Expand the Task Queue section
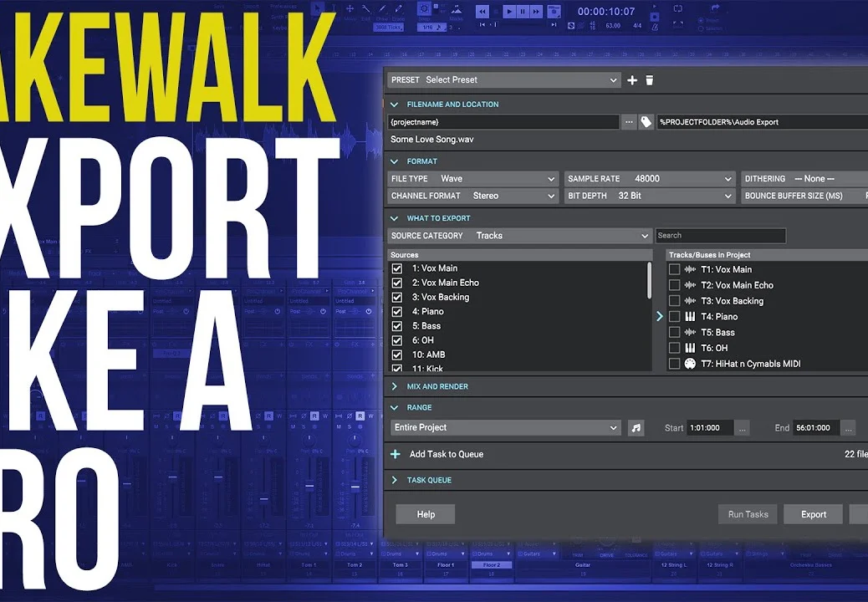This screenshot has width=868, height=602. pos(394,480)
